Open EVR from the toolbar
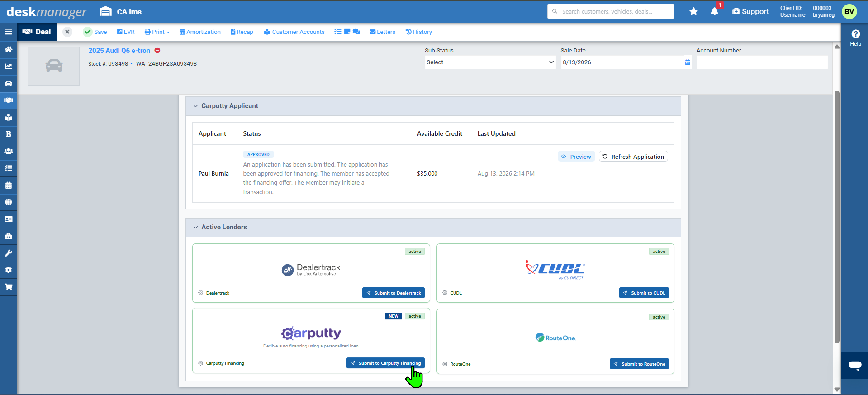Screen dimensions: 868x395 click(126, 32)
